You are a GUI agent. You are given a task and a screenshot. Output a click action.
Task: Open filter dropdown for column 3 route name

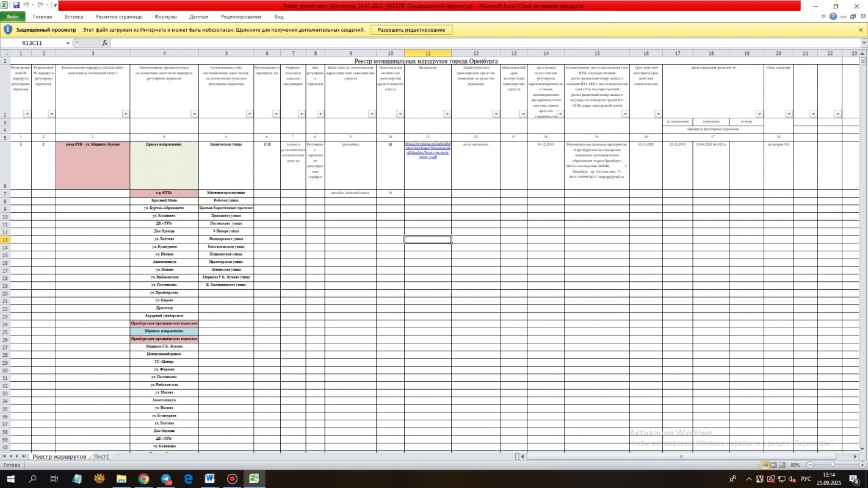pyautogui.click(x=125, y=114)
